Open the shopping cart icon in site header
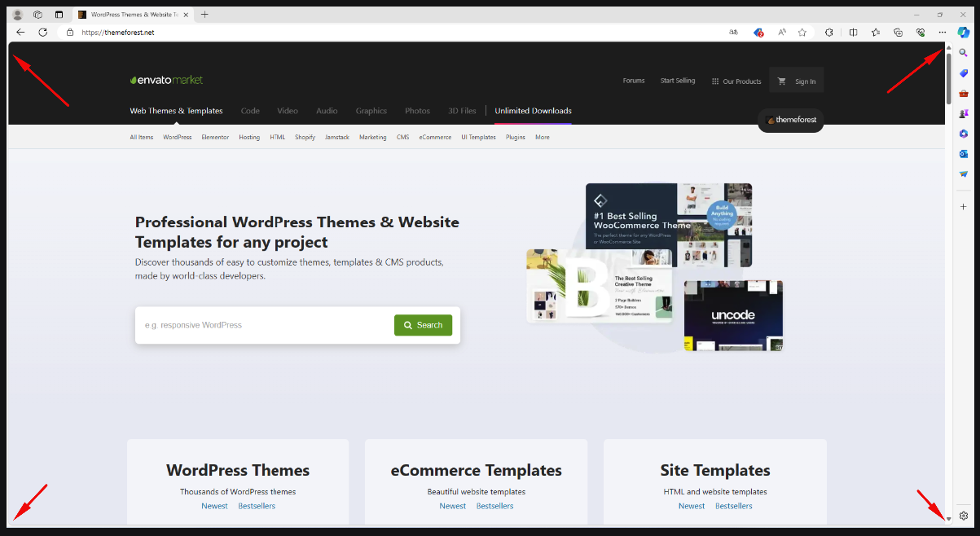Viewport: 980px width, 536px height. point(782,81)
